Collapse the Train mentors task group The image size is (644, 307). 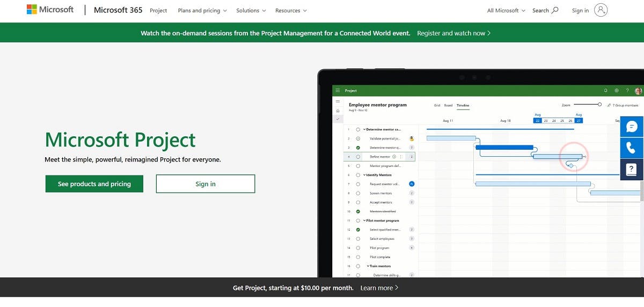(368, 266)
